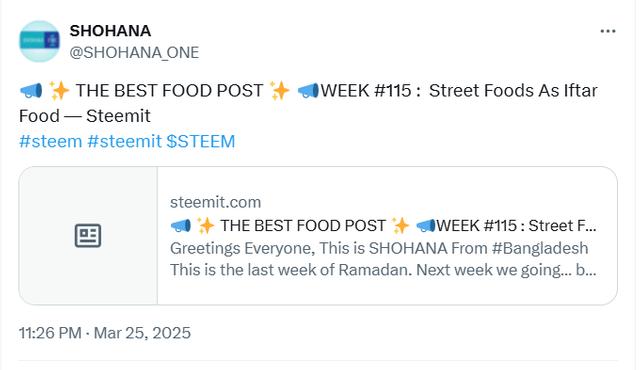Screen dimensions: 640x370
Task: Open SHOHANA's profile avatar
Action: pos(40,41)
